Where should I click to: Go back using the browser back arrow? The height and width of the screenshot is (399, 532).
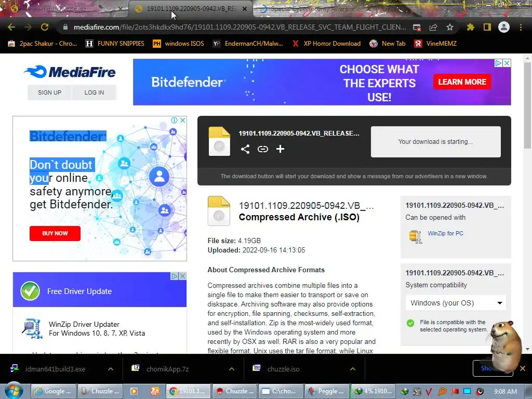[x=11, y=27]
